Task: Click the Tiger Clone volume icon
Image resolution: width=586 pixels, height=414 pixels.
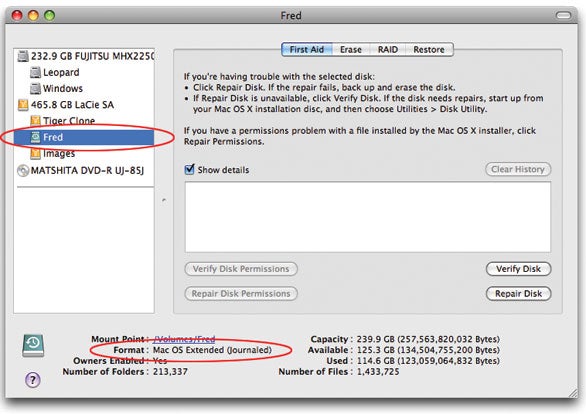Action: tap(36, 121)
